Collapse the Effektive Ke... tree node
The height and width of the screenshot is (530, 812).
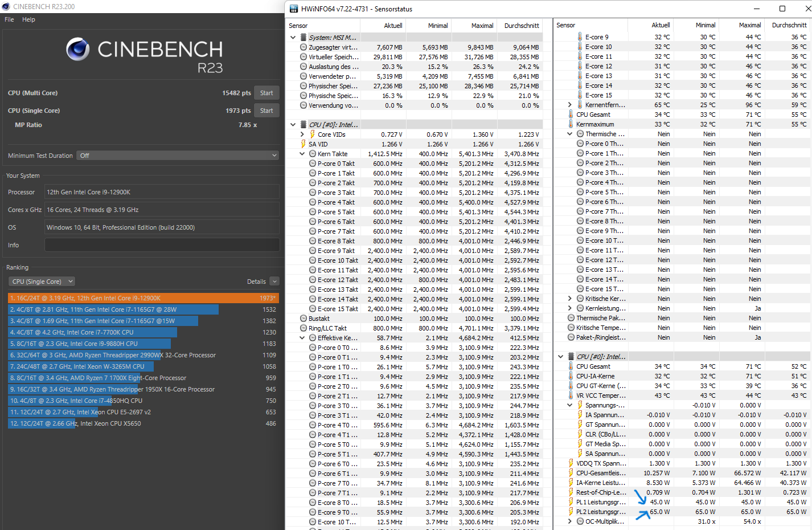302,338
